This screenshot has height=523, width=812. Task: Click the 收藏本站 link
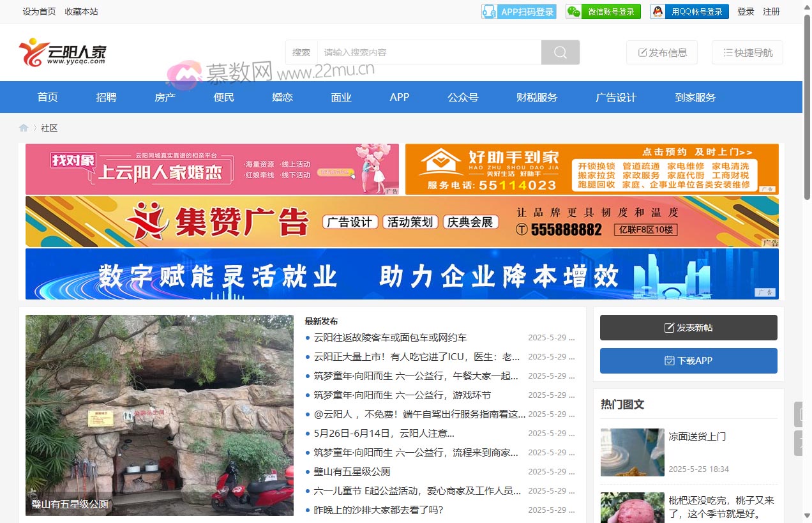click(81, 11)
